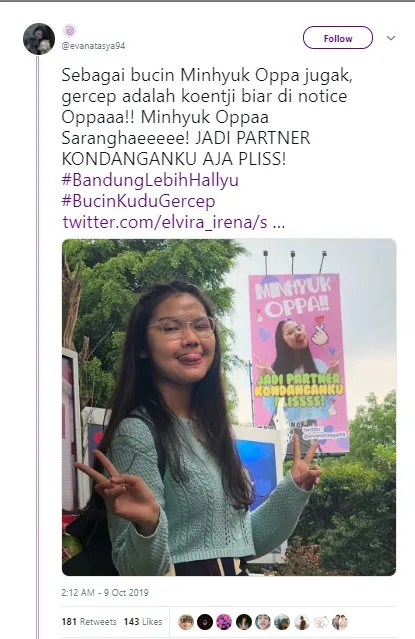The height and width of the screenshot is (639, 415).
Task: Open the third purple liker avatar
Action: click(x=224, y=622)
